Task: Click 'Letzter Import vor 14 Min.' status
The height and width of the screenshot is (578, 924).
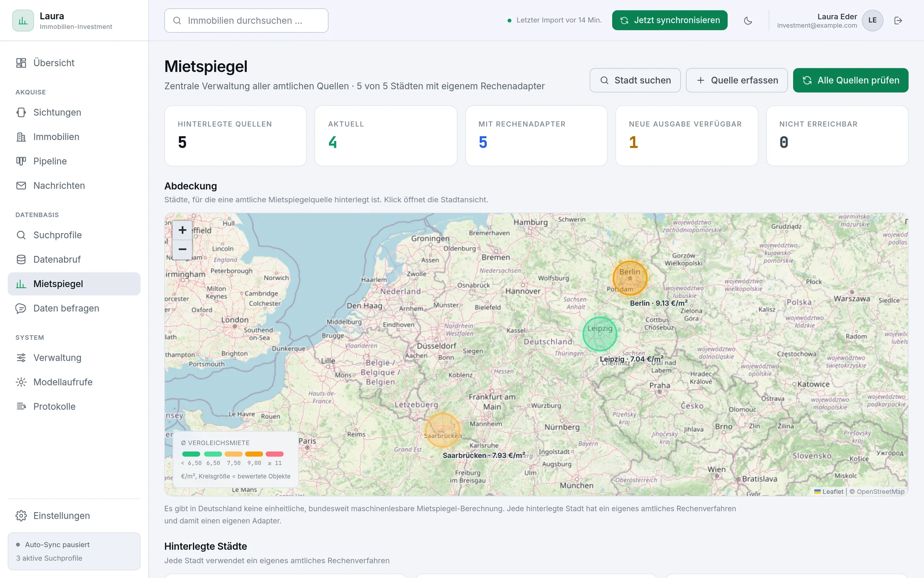Action: click(x=554, y=20)
